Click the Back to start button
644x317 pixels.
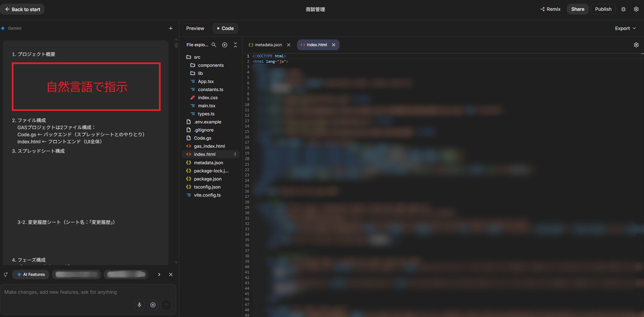(x=22, y=9)
